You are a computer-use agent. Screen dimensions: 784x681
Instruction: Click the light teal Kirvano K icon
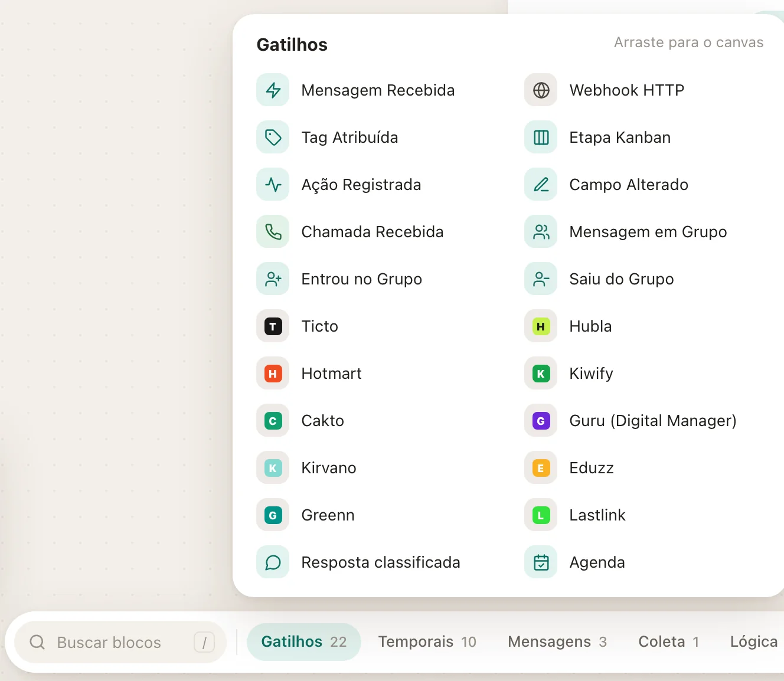pyautogui.click(x=273, y=468)
